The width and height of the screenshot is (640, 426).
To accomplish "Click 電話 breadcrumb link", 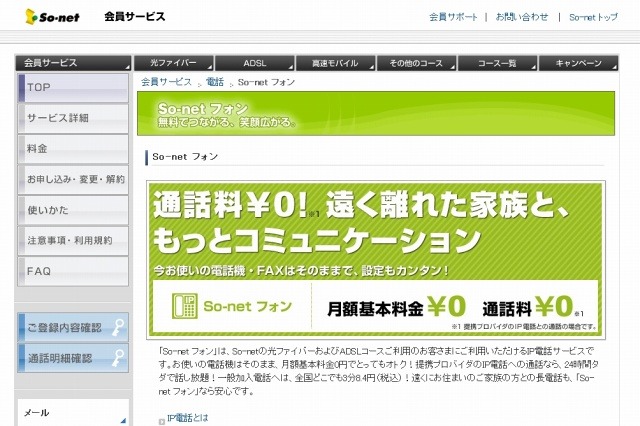I will pyautogui.click(x=215, y=82).
